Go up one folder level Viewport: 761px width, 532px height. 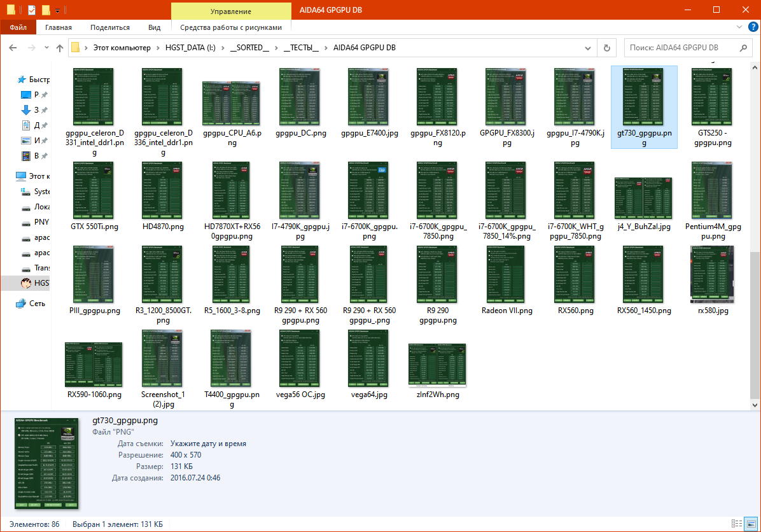click(60, 48)
